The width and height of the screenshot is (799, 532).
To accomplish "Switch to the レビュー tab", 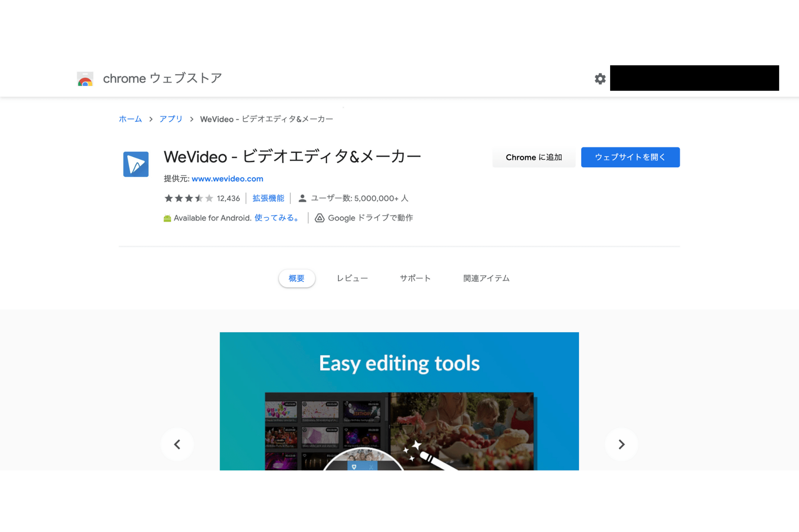I will [352, 278].
